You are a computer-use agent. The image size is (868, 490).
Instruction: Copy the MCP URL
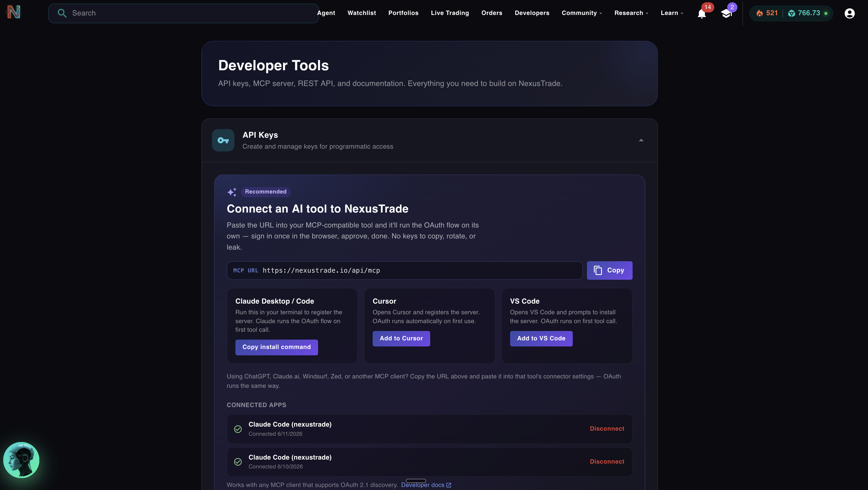(x=609, y=270)
